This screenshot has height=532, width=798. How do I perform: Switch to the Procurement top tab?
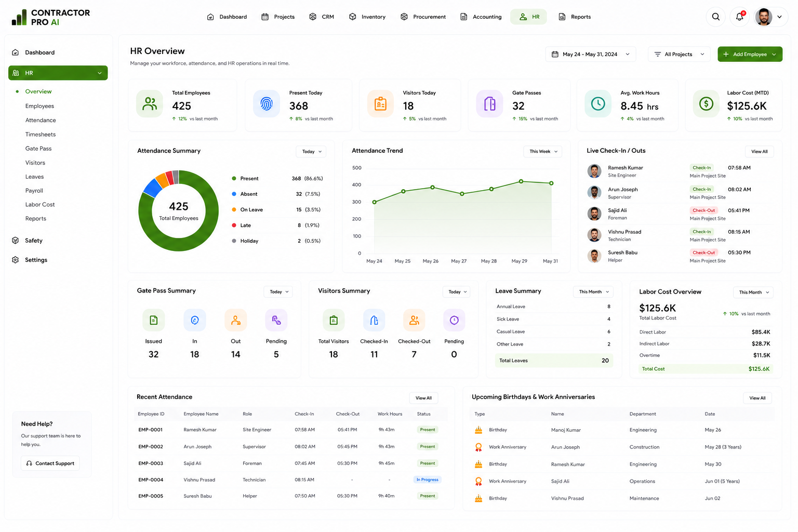click(423, 17)
